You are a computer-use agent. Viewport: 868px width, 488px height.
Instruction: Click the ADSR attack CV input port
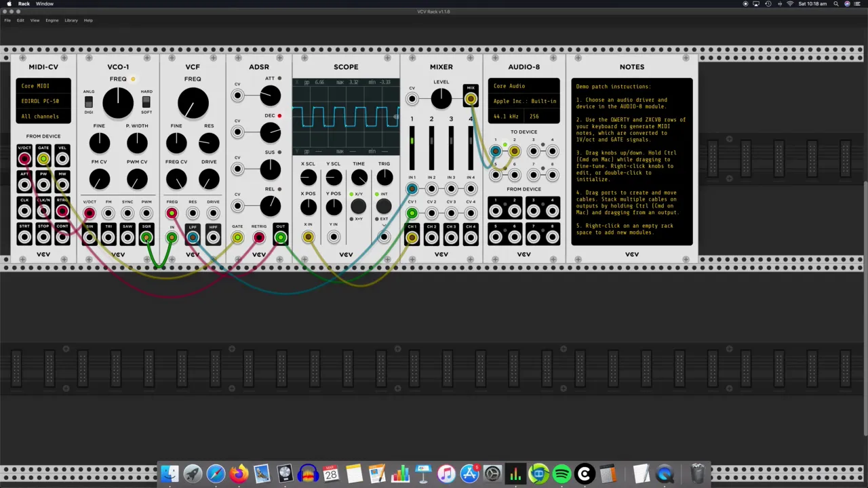pos(237,96)
